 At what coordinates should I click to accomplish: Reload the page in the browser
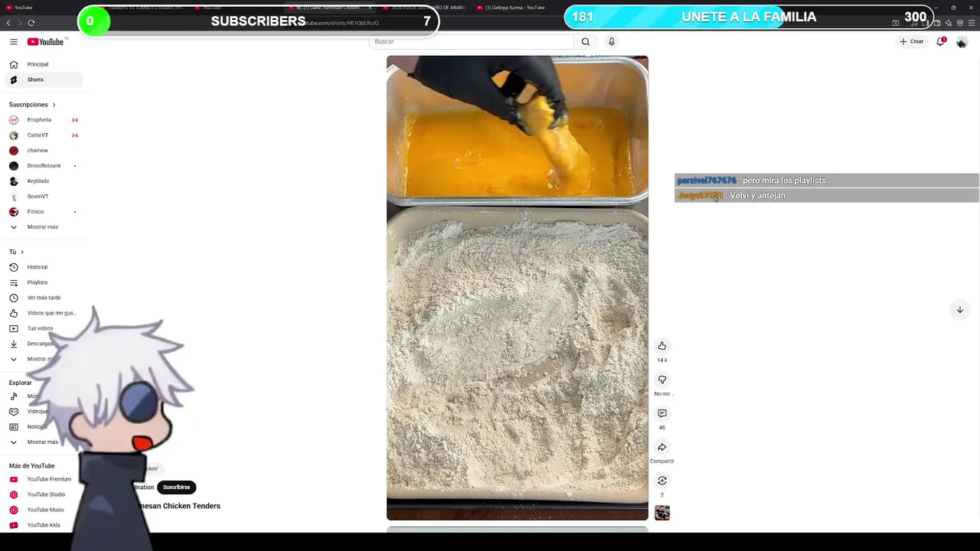(31, 23)
